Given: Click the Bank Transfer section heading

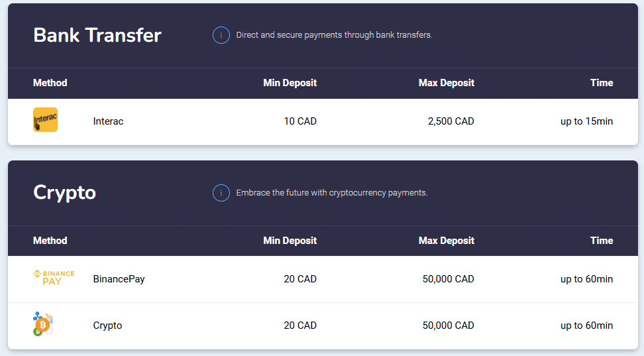Looking at the screenshot, I should tap(97, 35).
